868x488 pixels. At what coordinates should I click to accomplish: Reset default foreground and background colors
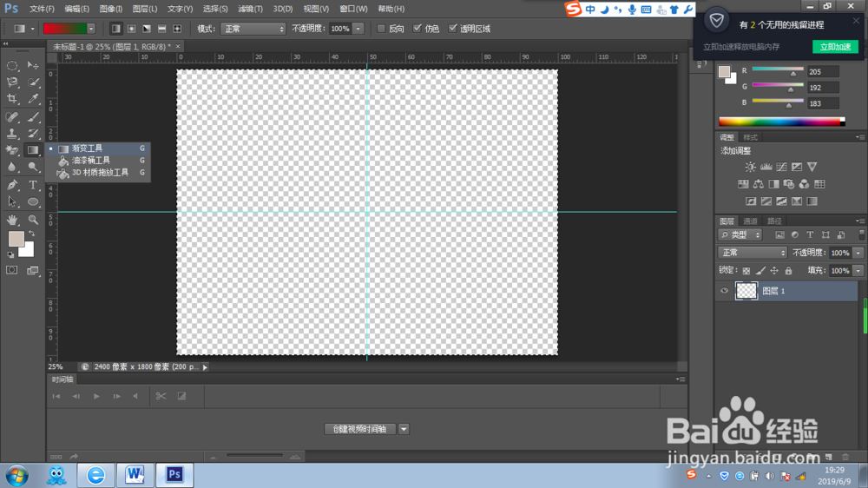[x=10, y=254]
